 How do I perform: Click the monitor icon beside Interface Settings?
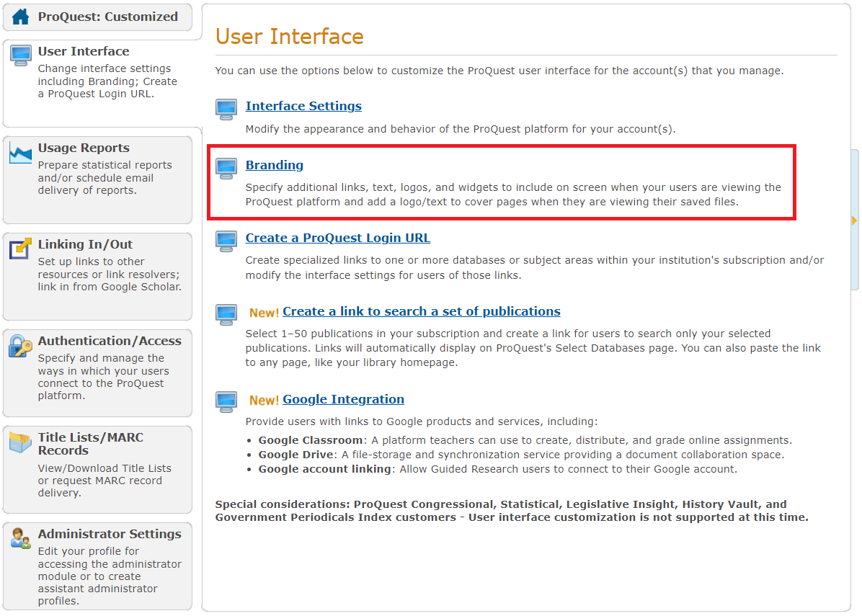click(226, 110)
